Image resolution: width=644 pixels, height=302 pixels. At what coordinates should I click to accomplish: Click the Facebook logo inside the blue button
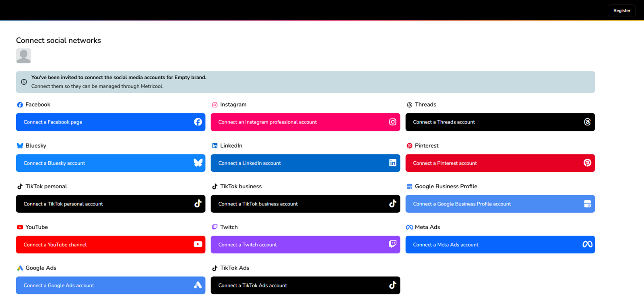pyautogui.click(x=198, y=122)
